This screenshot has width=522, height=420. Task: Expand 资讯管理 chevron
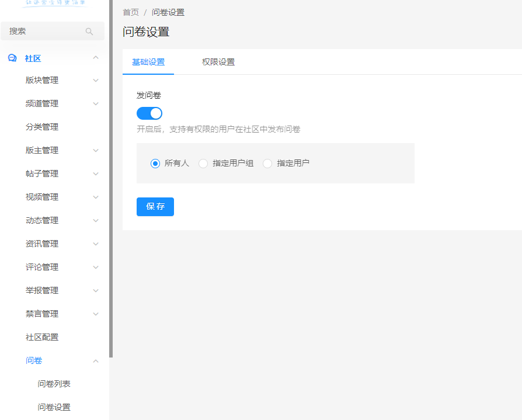96,244
